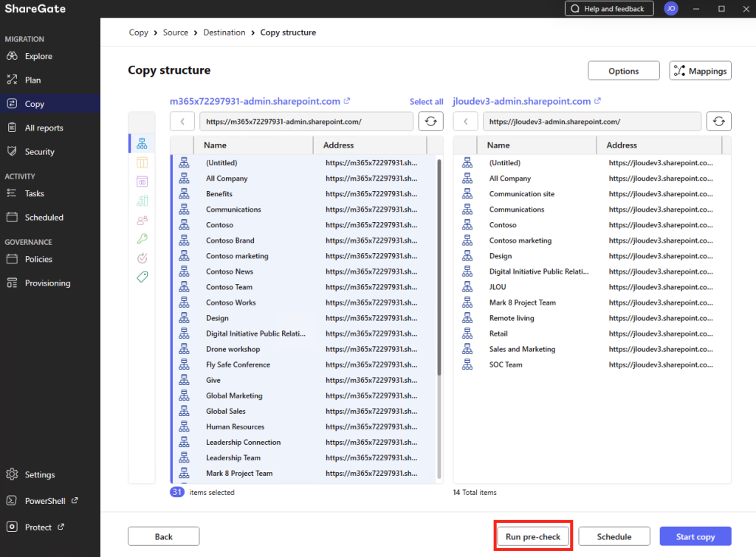The image size is (756, 557).
Task: Select Sales and Marketing in destination
Action: [x=592, y=349]
